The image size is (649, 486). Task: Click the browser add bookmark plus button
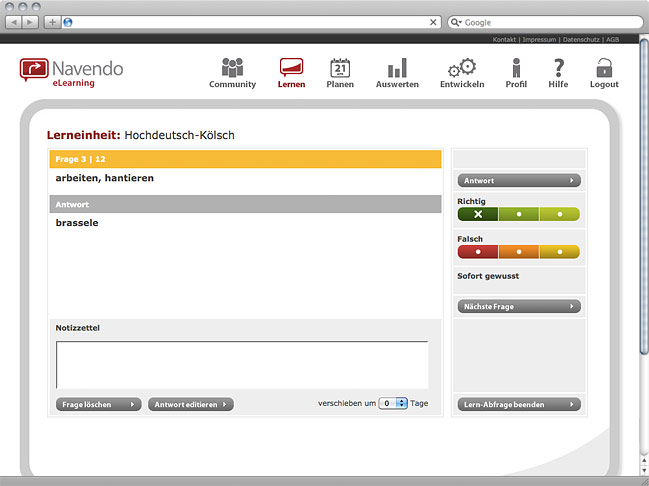click(52, 22)
